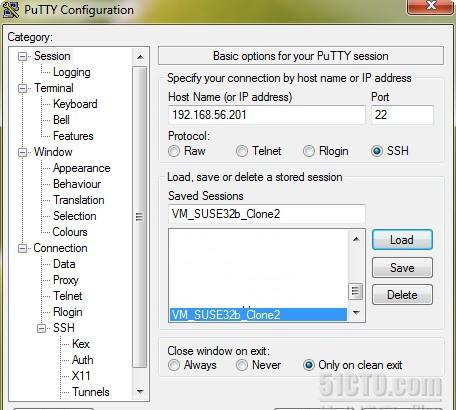Select the Raw protocol radio button
456x410 pixels.
pyautogui.click(x=174, y=151)
